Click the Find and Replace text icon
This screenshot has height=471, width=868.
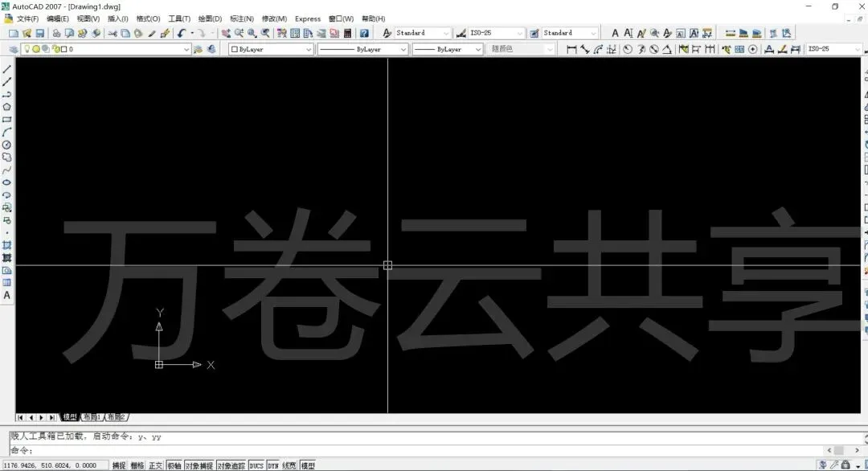[654, 33]
